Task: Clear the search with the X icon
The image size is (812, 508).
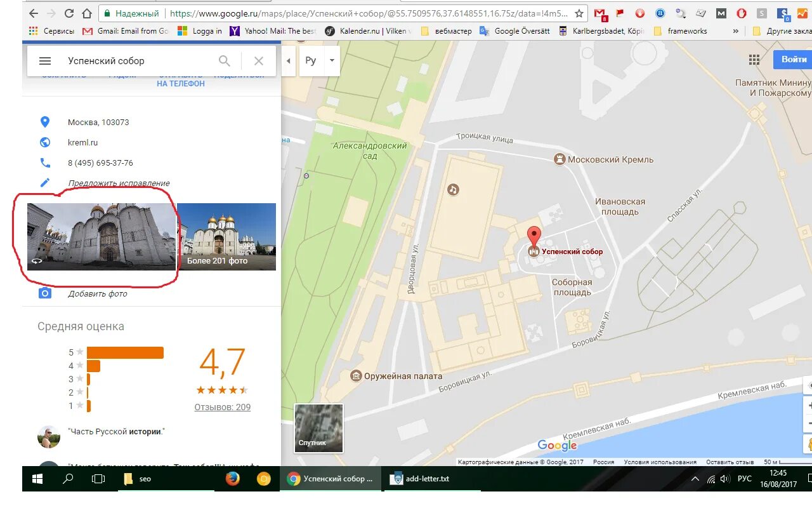Action: click(258, 61)
